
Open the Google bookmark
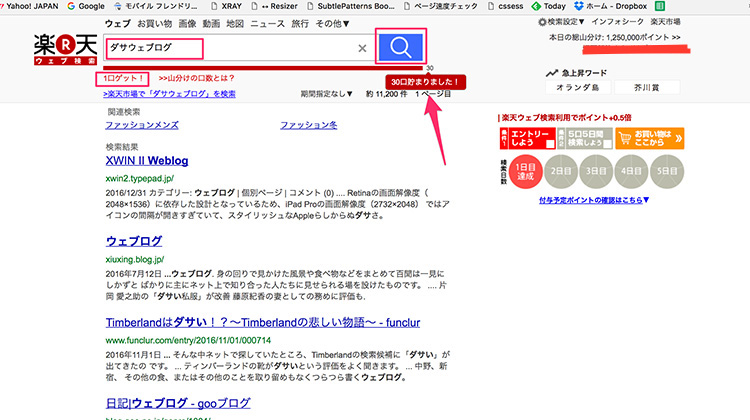86,6
